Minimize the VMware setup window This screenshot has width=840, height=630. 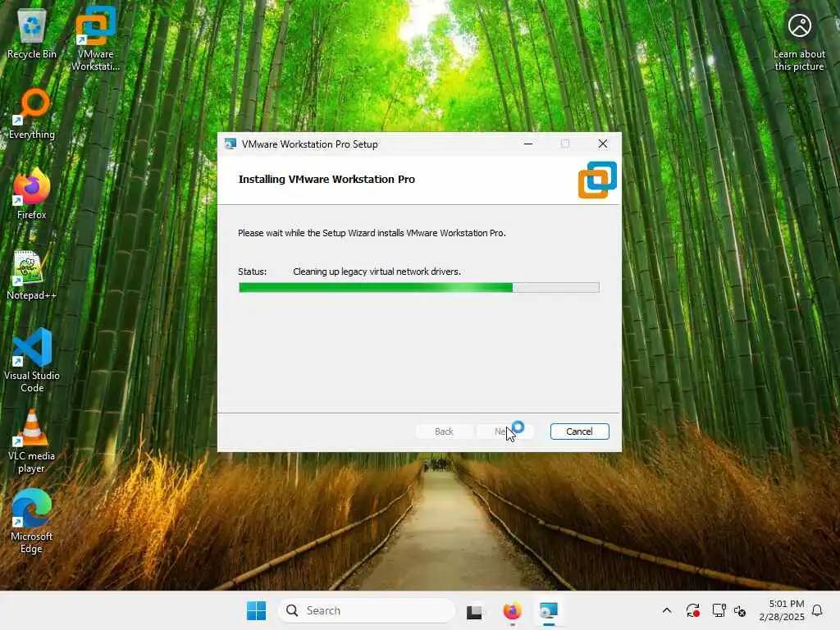tap(528, 144)
